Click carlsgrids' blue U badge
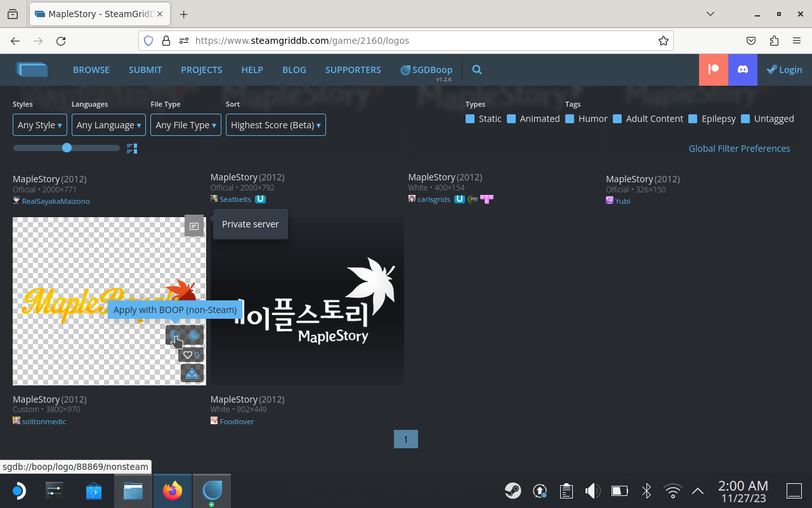 (459, 199)
